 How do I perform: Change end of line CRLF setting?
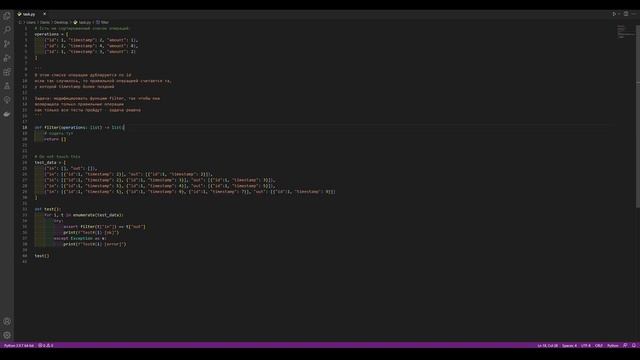coord(599,346)
